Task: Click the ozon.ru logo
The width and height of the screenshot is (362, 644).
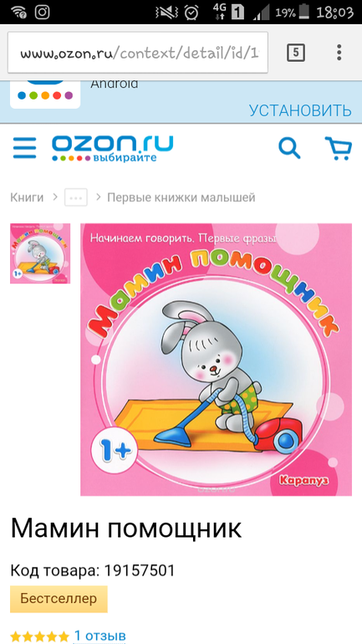Action: click(x=112, y=148)
